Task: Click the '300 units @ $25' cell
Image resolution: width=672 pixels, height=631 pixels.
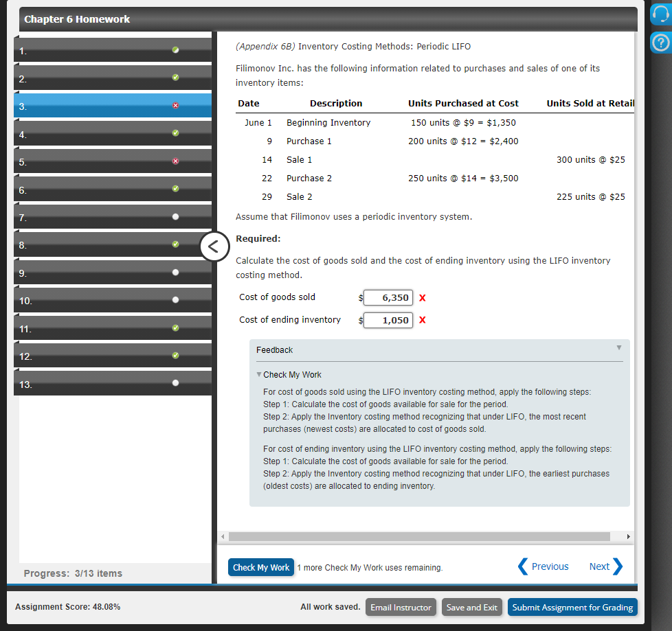Action: pos(590,160)
